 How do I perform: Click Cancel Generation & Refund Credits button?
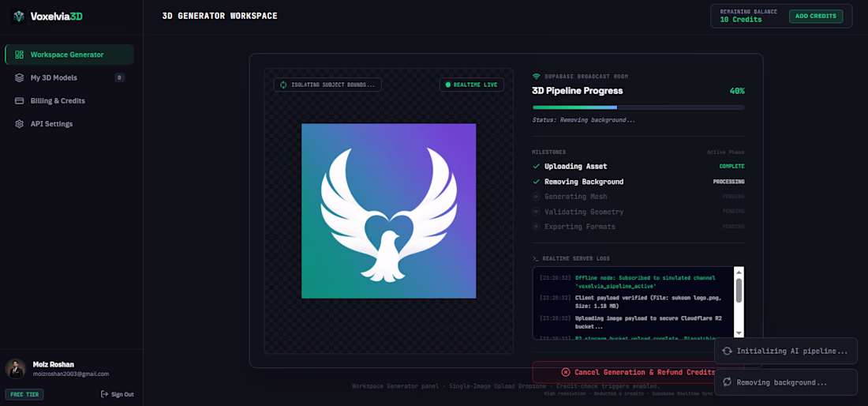638,372
